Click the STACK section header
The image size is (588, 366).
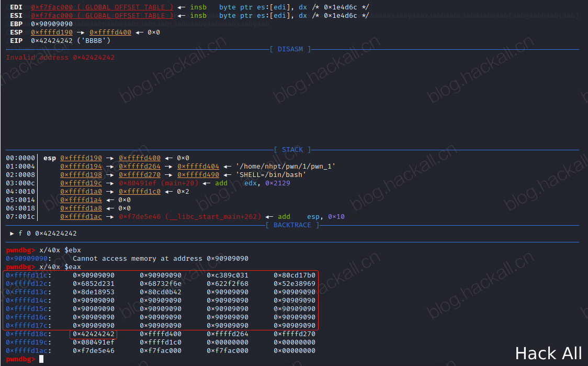tap(292, 149)
